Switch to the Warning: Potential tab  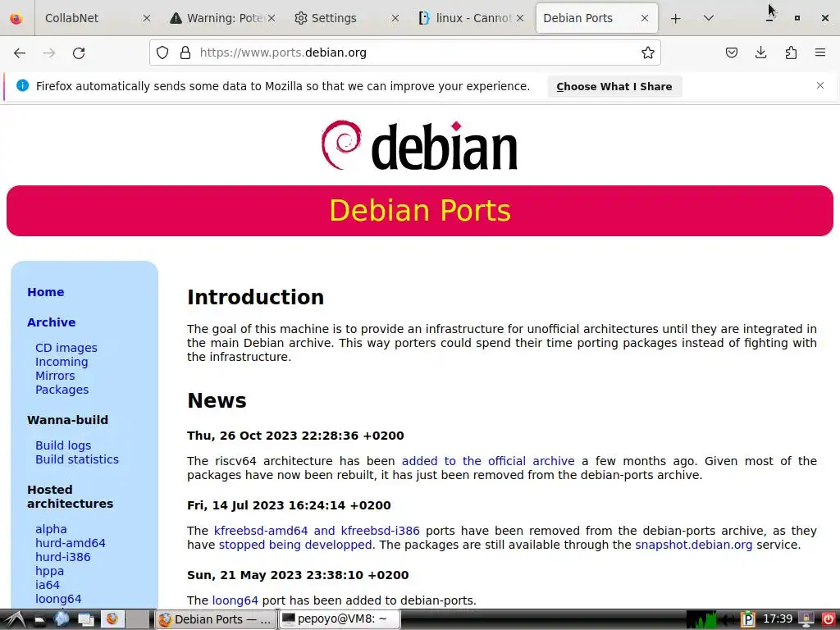tap(223, 18)
